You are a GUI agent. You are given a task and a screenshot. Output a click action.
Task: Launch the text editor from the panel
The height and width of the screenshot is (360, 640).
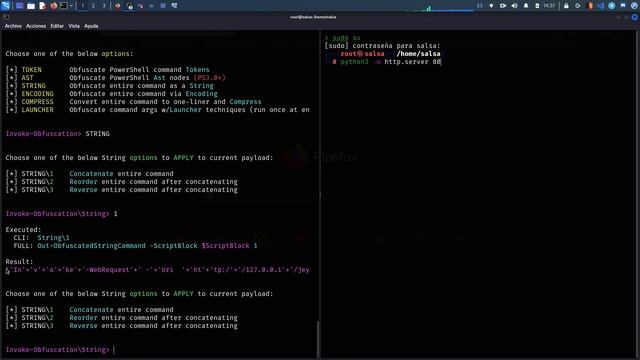pos(42,6)
